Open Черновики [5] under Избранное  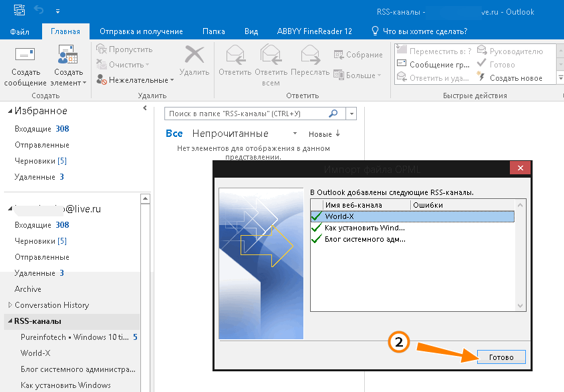[41, 161]
